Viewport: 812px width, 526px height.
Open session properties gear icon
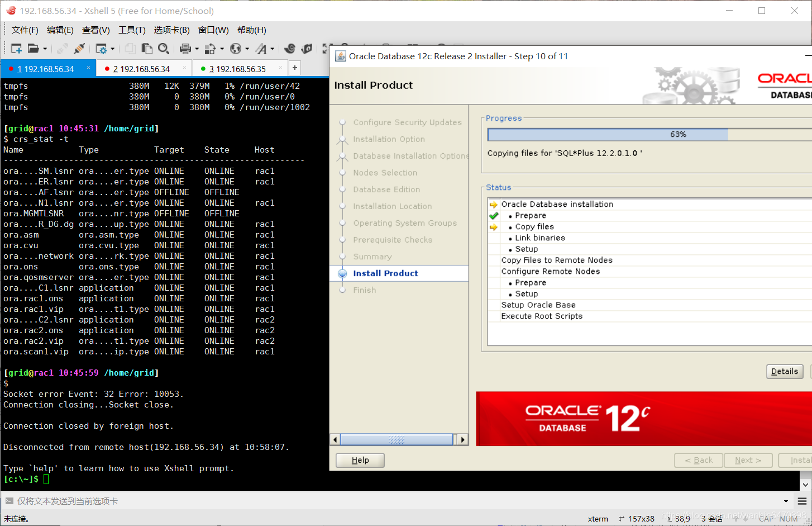[101, 49]
